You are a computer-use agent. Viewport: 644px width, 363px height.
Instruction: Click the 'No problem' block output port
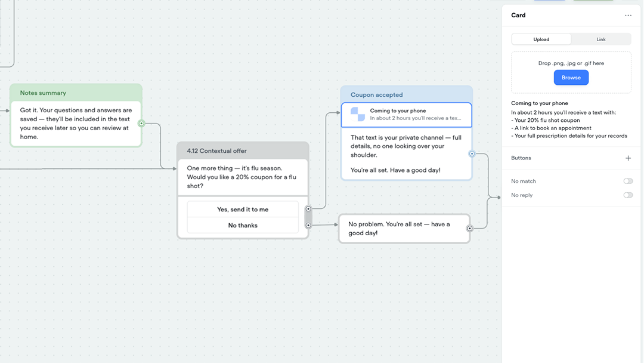470,228
